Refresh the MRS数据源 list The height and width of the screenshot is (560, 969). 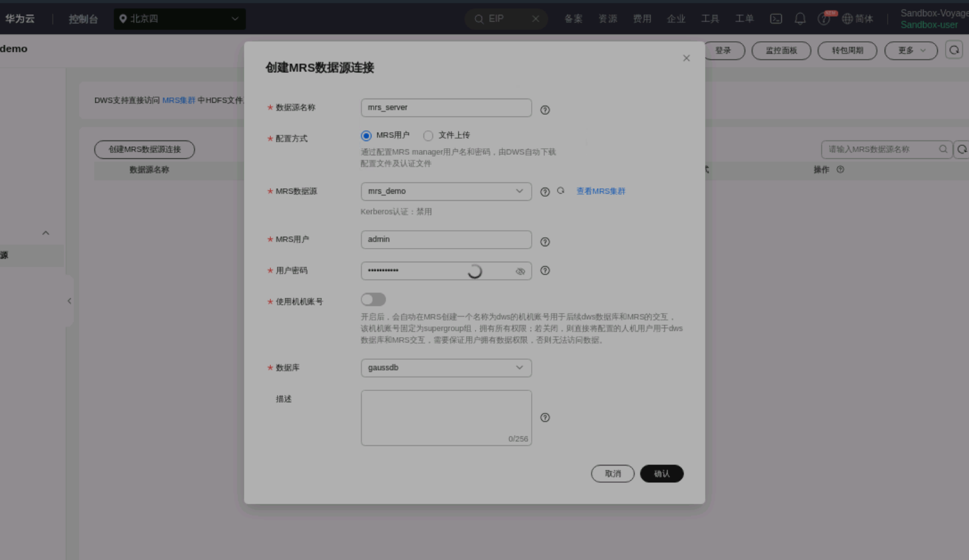pos(560,191)
